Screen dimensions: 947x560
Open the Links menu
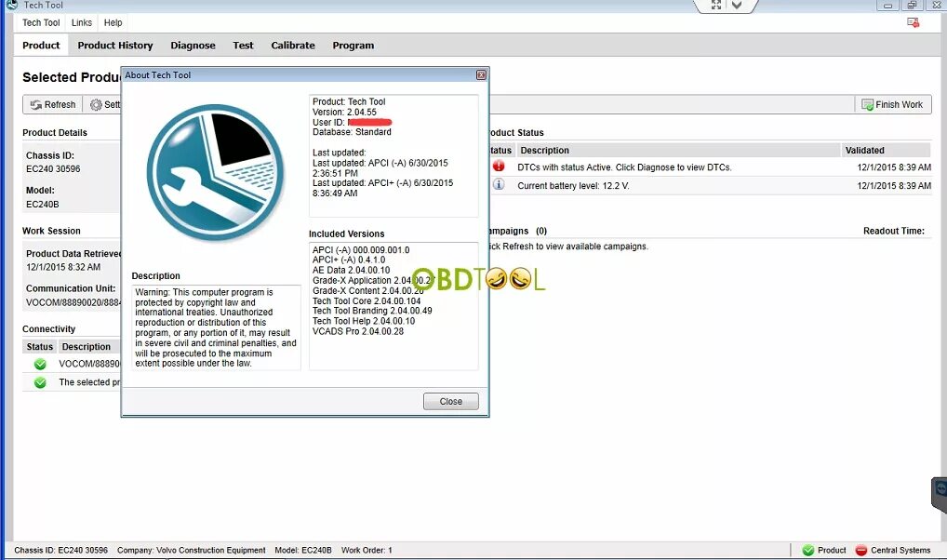click(82, 23)
